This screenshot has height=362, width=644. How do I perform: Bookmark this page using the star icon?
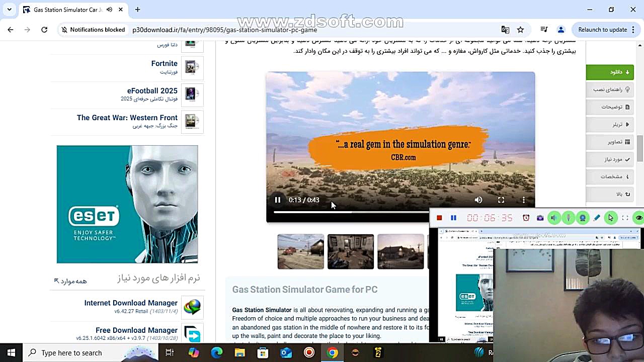521,29
